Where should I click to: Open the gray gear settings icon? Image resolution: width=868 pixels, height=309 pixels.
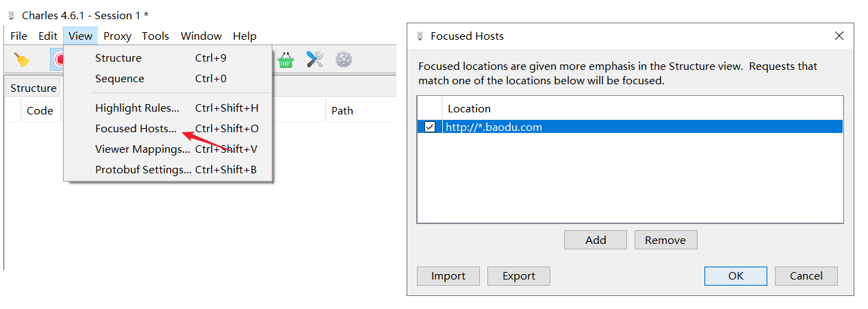(x=344, y=60)
